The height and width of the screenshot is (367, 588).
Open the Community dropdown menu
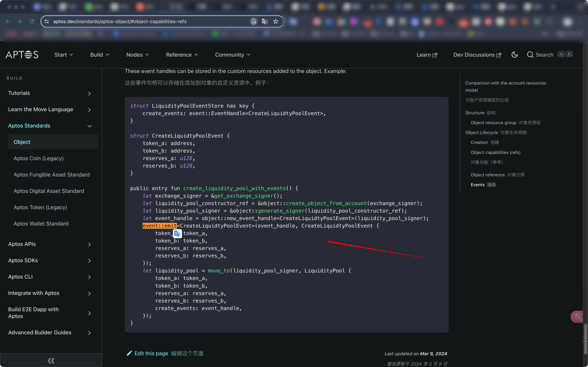(x=233, y=55)
